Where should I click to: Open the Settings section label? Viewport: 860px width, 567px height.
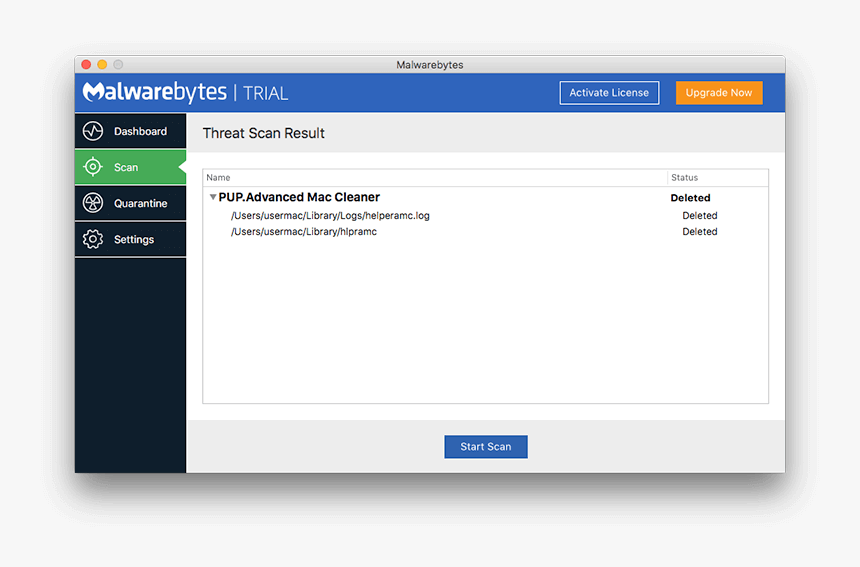click(134, 240)
